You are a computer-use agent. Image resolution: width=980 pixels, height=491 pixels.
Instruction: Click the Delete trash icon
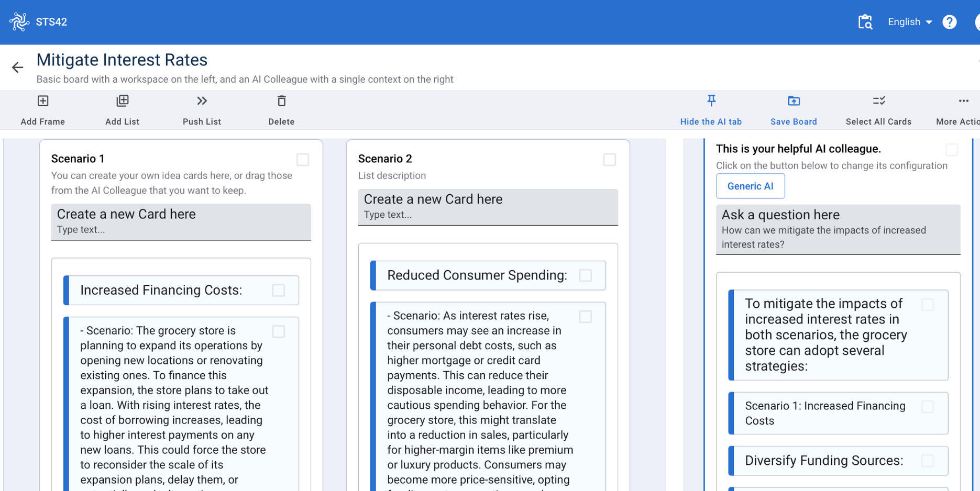tap(281, 101)
